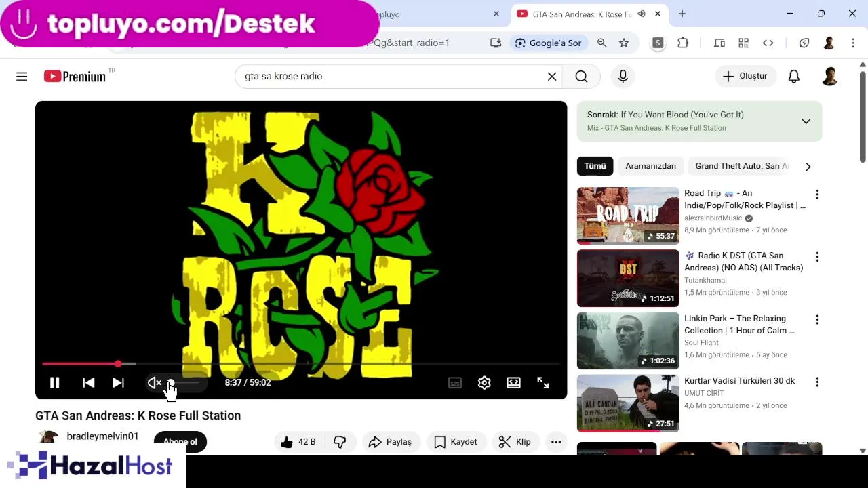Open Linkin Park Relaxing Collection thumbnail

628,341
